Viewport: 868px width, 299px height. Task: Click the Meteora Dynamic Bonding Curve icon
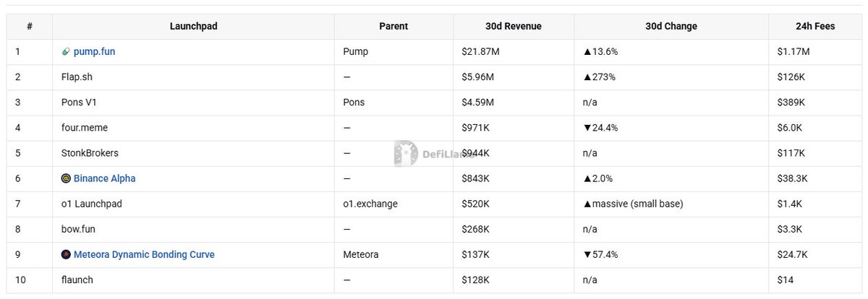coord(66,254)
